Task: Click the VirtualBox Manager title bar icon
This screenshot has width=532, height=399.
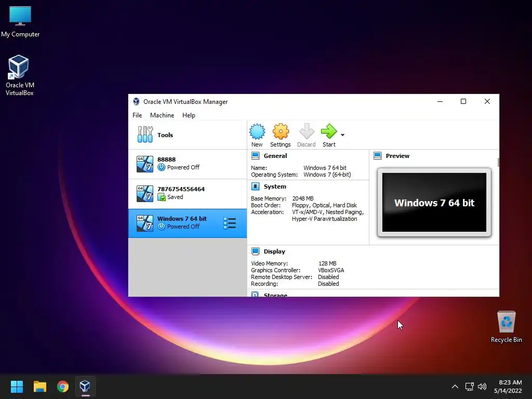Action: [x=137, y=101]
